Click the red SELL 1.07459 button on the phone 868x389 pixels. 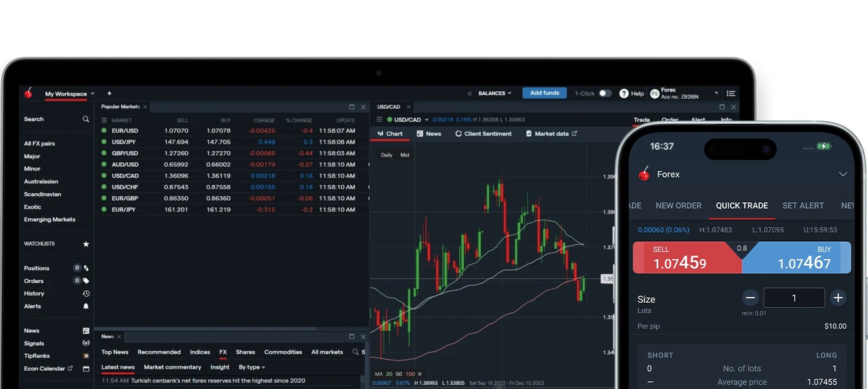pyautogui.click(x=687, y=257)
